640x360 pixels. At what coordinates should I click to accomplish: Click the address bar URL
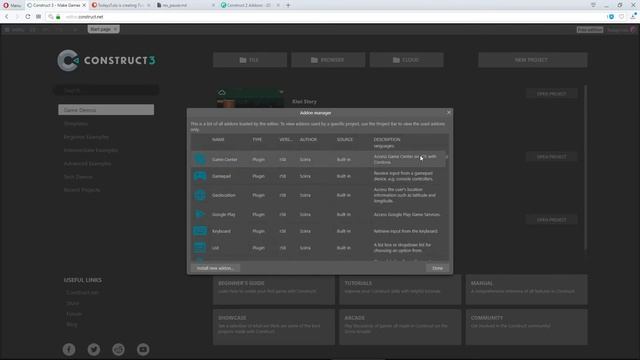(84, 17)
